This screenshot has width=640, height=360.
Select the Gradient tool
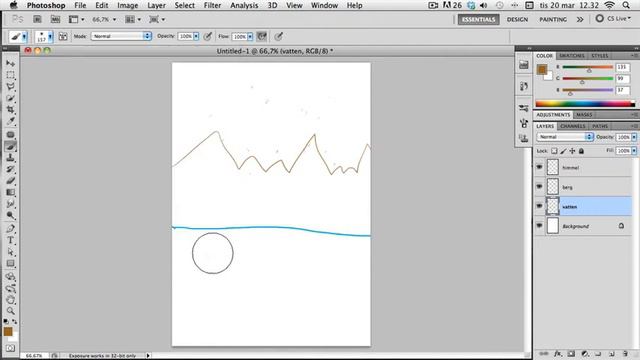point(11,192)
